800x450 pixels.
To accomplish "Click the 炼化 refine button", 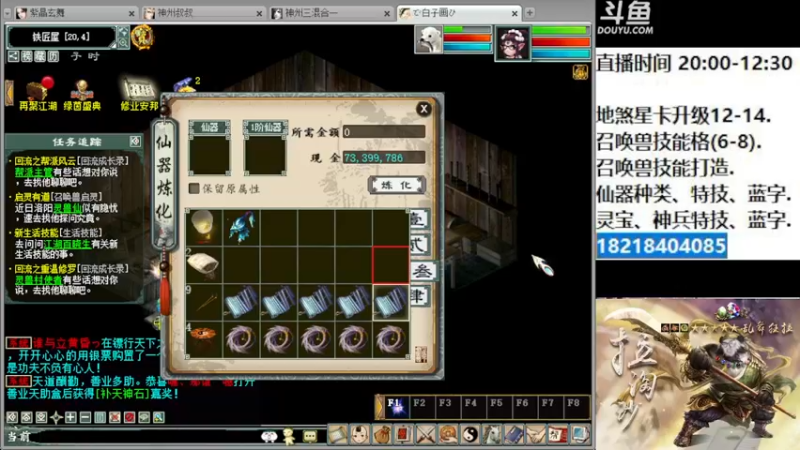I will point(396,185).
